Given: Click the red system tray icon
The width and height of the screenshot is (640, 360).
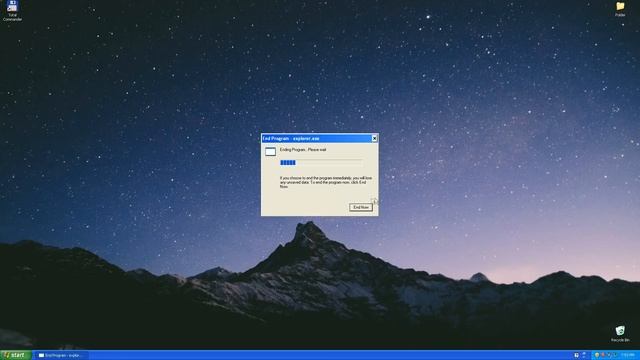Looking at the screenshot, I should pyautogui.click(x=603, y=355).
